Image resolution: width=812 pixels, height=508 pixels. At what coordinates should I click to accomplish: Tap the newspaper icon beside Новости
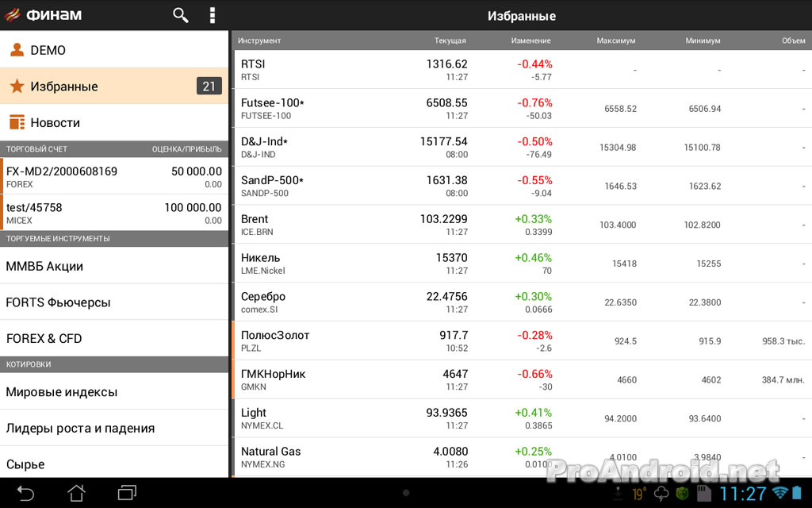coord(17,122)
